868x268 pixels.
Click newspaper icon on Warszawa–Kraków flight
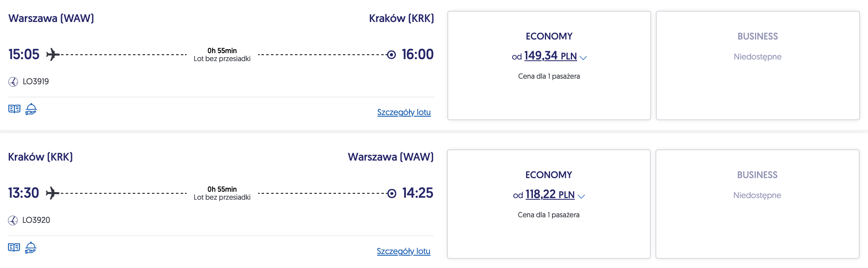pos(14,109)
